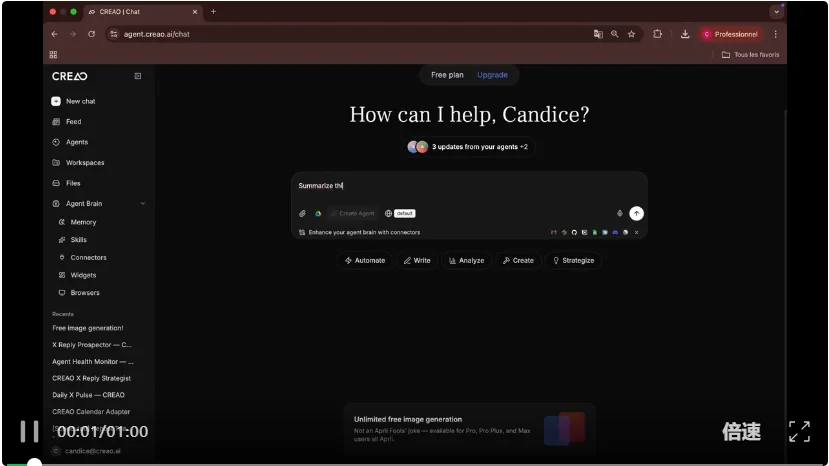This screenshot has width=829, height=466.
Task: Click the Automate suggestion button
Action: tap(365, 260)
